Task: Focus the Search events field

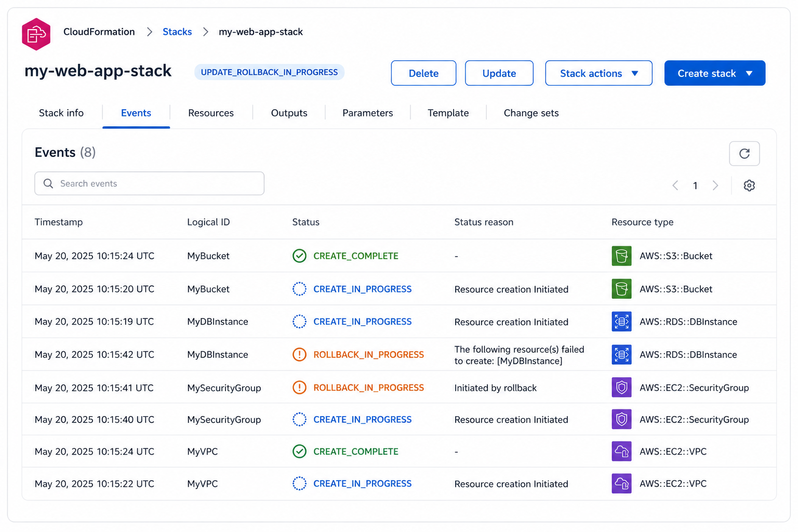Action: [x=149, y=183]
